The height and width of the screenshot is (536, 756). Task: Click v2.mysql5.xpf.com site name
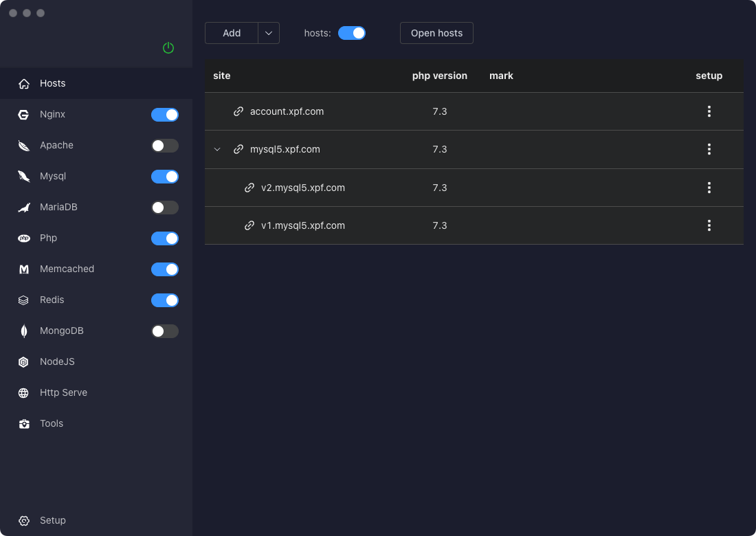(303, 188)
